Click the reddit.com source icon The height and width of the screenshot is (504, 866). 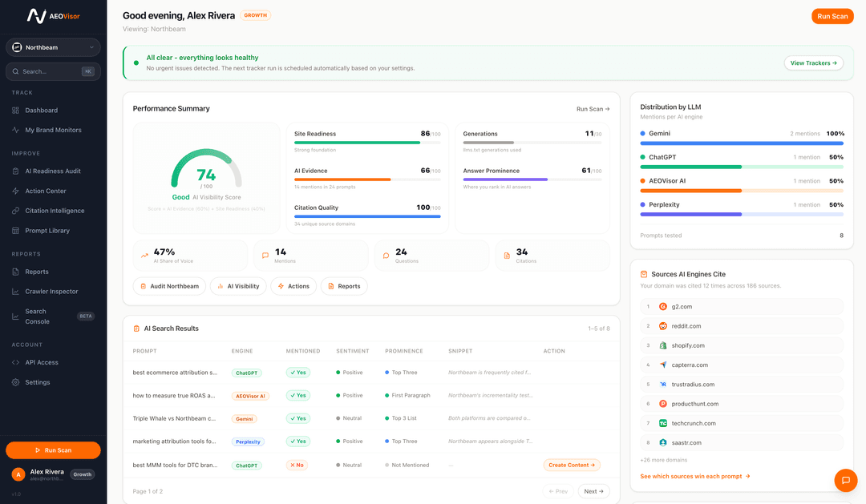663,326
